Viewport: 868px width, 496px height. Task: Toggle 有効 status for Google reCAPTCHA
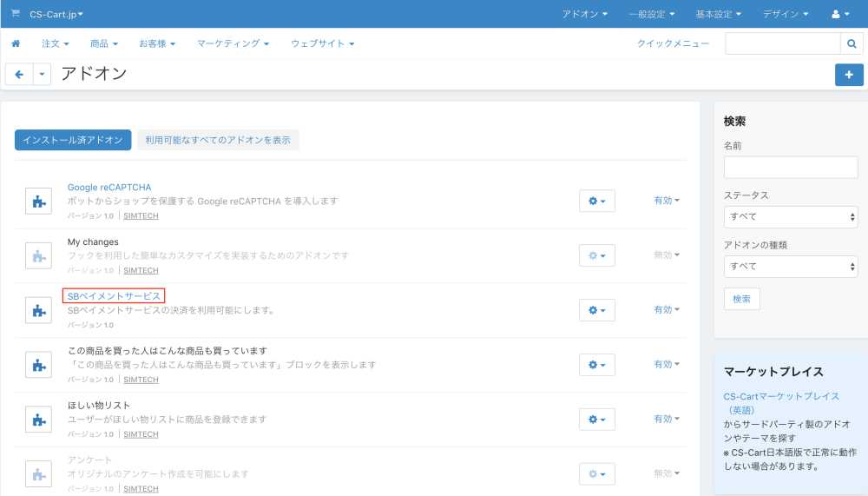coord(667,200)
